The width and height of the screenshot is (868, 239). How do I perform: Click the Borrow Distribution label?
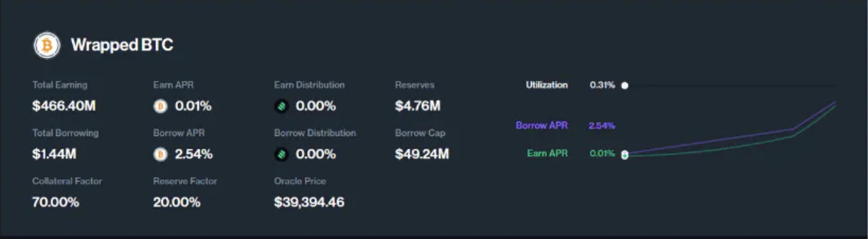(x=315, y=133)
